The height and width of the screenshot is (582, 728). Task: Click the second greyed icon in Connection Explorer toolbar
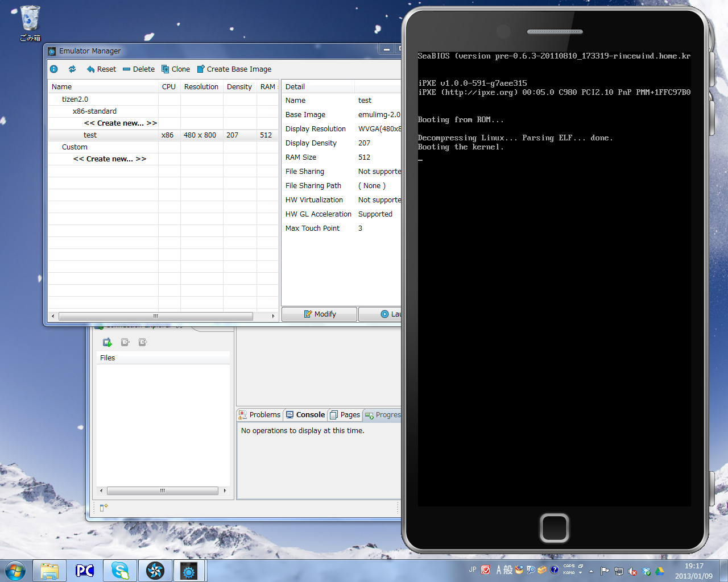click(125, 342)
